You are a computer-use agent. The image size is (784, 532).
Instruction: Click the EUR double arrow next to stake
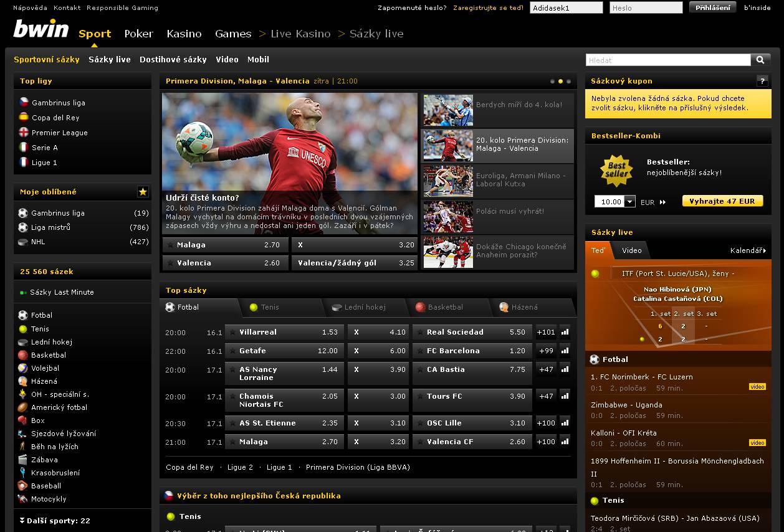662,202
